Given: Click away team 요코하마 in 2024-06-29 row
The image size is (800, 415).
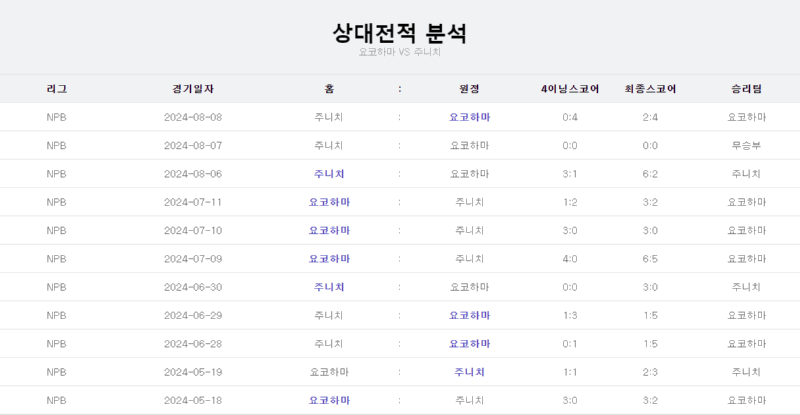Looking at the screenshot, I should coord(469,315).
